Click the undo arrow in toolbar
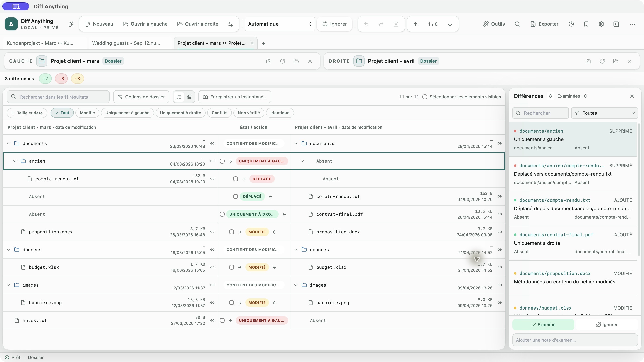644x362 pixels. coord(366,24)
